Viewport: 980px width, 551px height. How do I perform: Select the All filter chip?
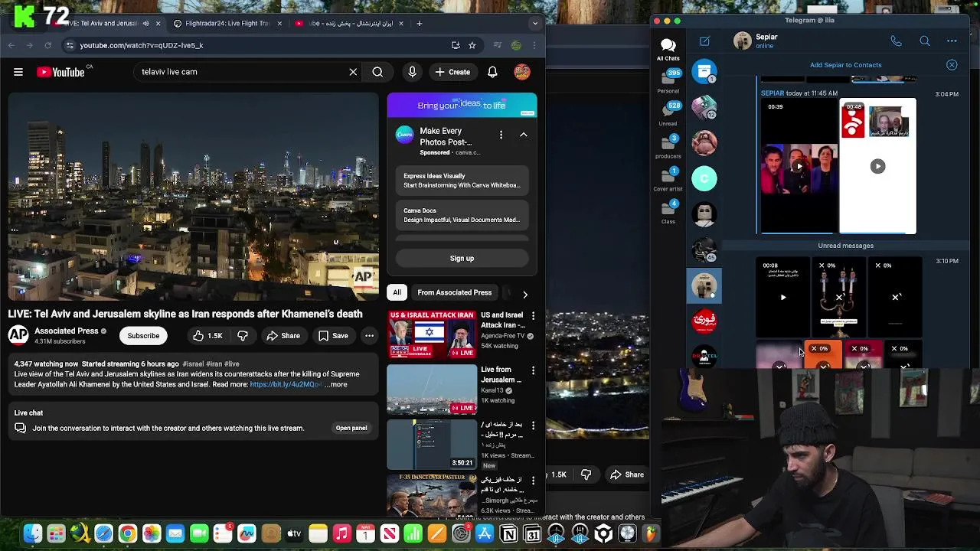397,292
